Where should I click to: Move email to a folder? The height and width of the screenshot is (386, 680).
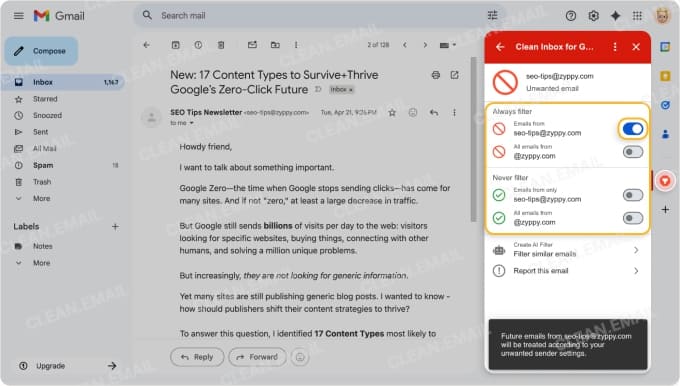(275, 45)
